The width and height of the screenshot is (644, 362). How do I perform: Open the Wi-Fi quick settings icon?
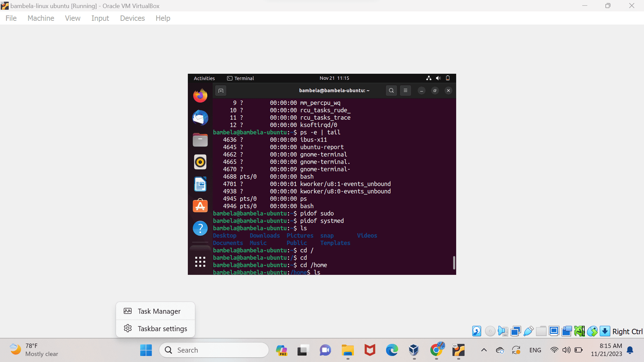tap(554, 350)
